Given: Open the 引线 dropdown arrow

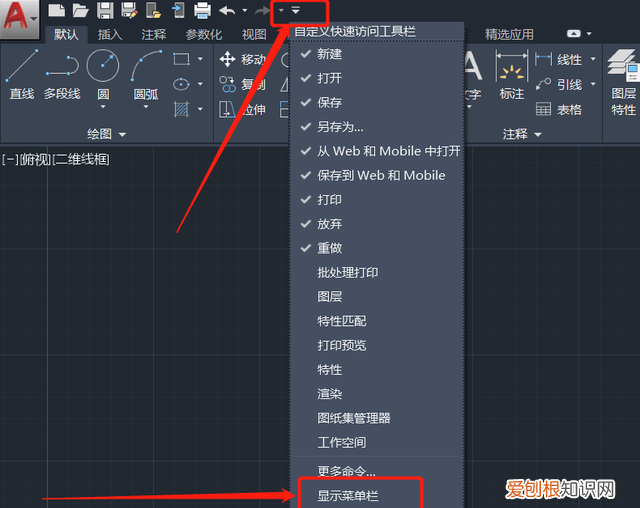Looking at the screenshot, I should click(x=593, y=84).
